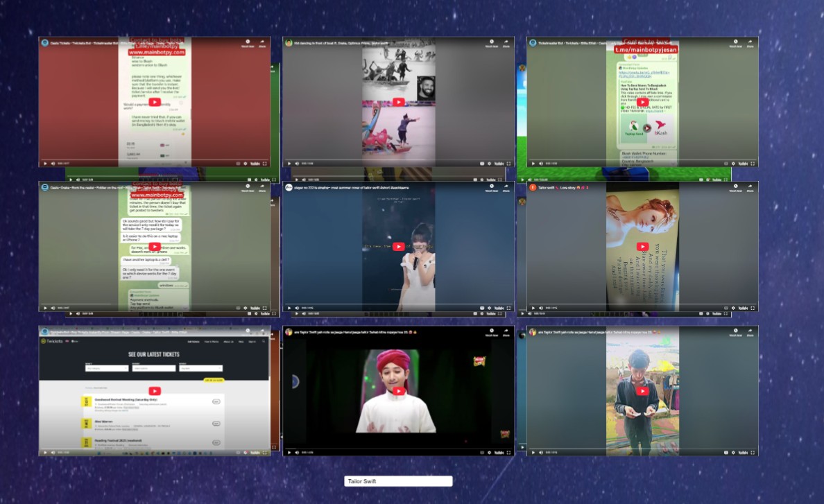Mute the red turban boy video

click(x=297, y=452)
